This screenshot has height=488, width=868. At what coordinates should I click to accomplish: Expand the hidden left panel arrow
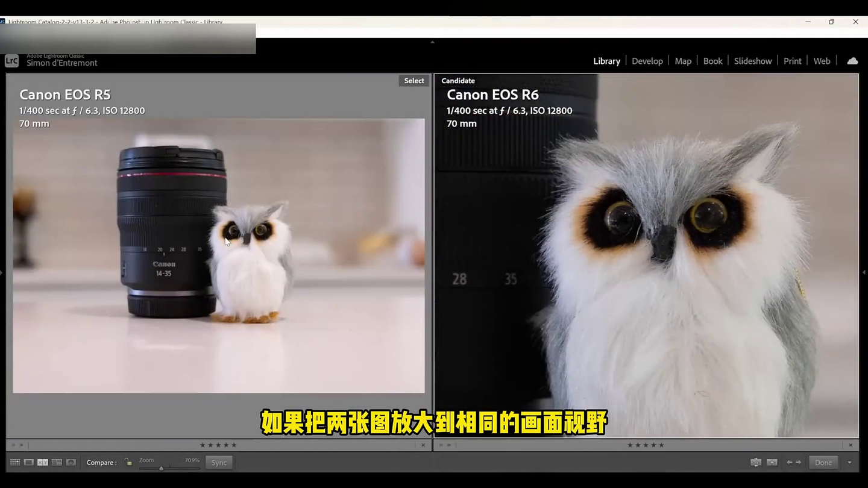pos(2,273)
